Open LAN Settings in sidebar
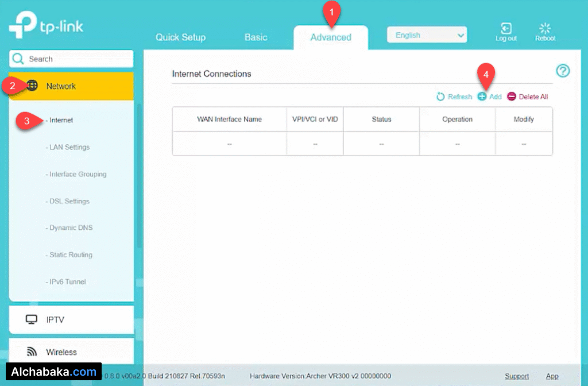This screenshot has width=588, height=386. pos(69,147)
